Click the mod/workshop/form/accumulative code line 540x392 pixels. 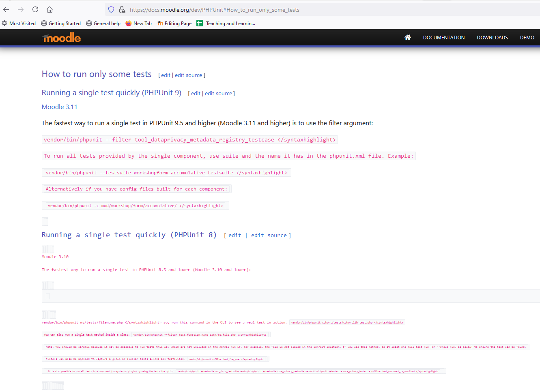[136, 206]
